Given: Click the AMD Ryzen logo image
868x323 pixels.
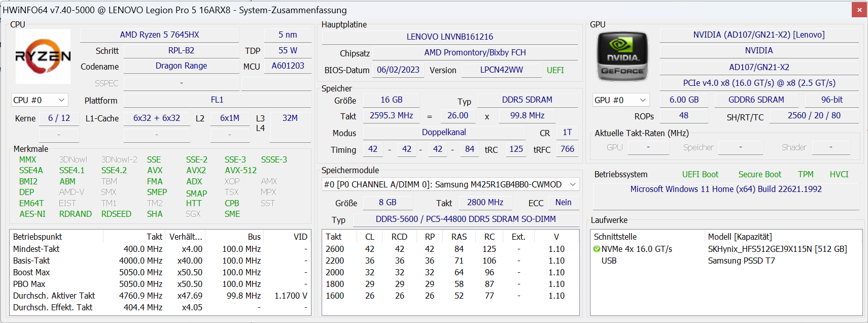Looking at the screenshot, I should coord(43,56).
